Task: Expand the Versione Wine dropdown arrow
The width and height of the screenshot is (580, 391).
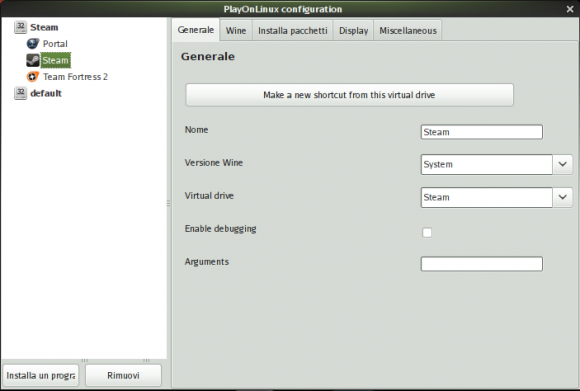Action: point(563,164)
